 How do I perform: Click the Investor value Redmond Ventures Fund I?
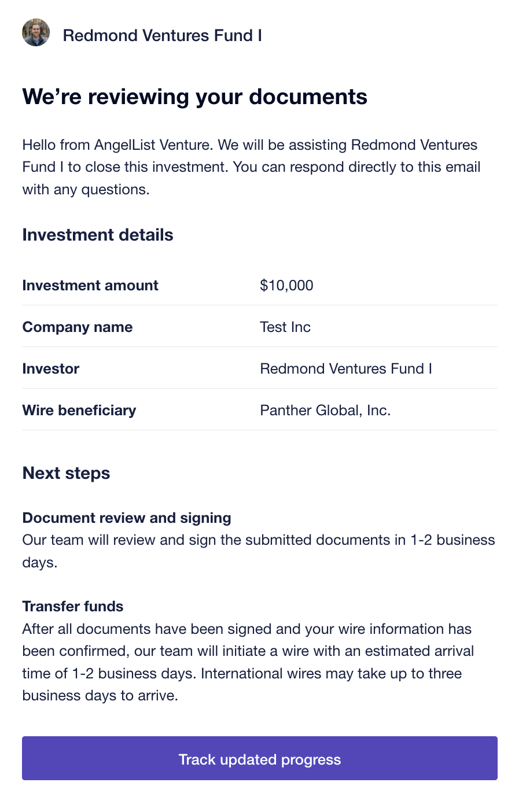[x=346, y=368]
